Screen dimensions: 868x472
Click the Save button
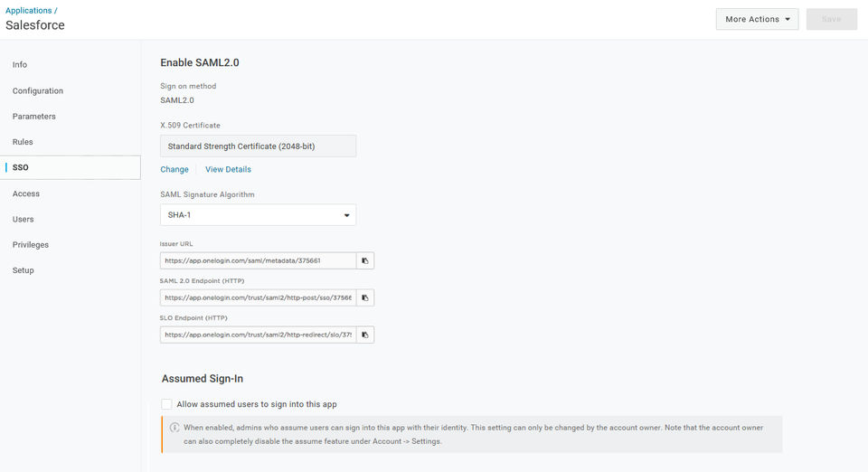click(831, 19)
